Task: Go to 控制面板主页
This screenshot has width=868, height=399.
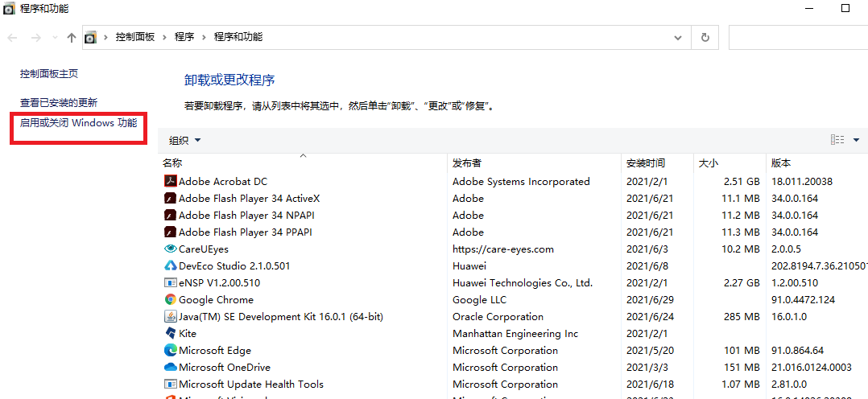Action: point(49,74)
